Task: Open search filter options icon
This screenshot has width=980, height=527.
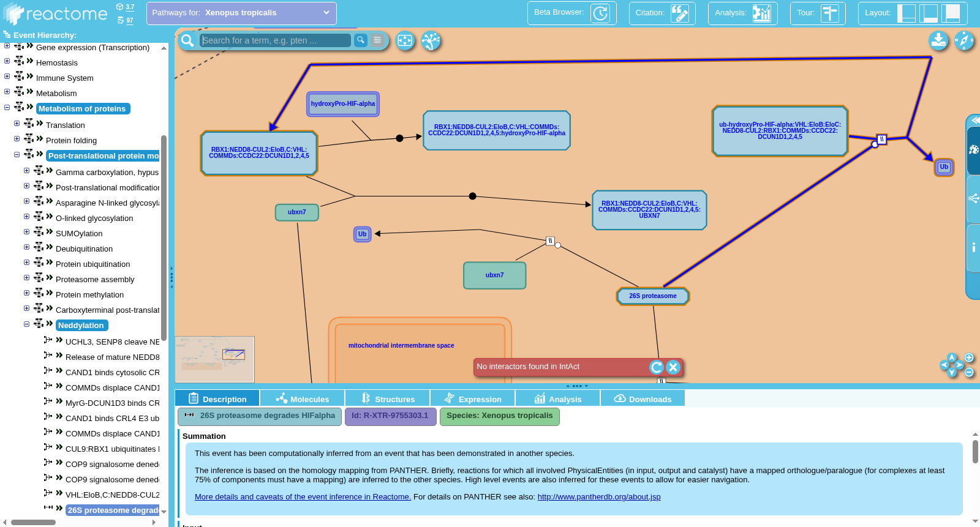Action: 377,40
